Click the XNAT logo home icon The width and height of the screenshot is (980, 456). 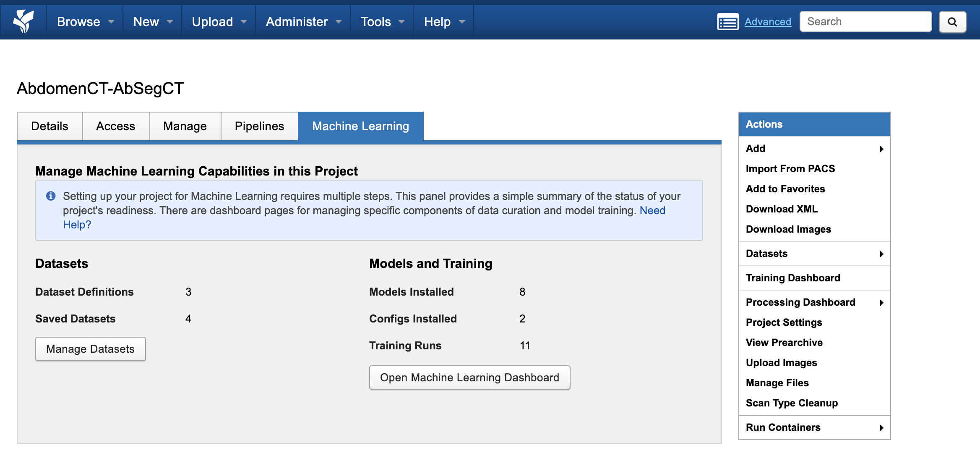point(23,21)
